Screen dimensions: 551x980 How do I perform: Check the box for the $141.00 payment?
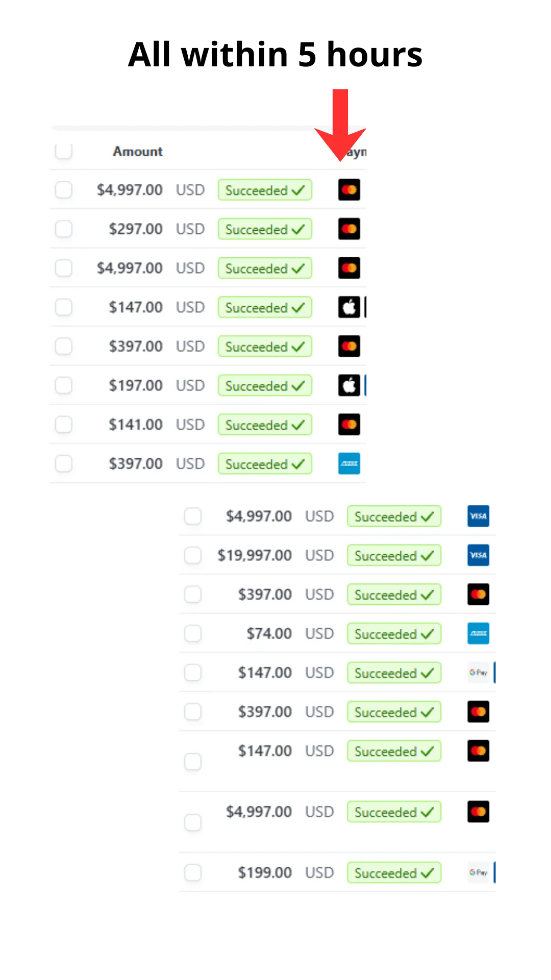(63, 424)
